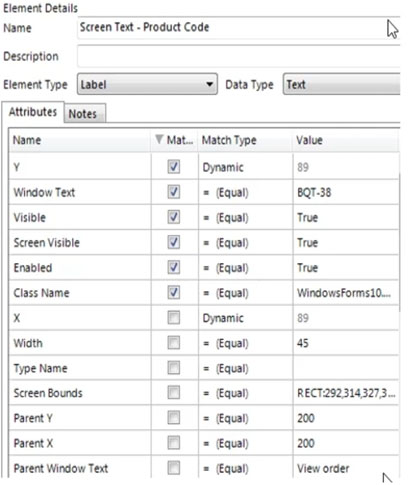Enable the Match checkbox for X attribute
411x485 pixels.
[174, 318]
